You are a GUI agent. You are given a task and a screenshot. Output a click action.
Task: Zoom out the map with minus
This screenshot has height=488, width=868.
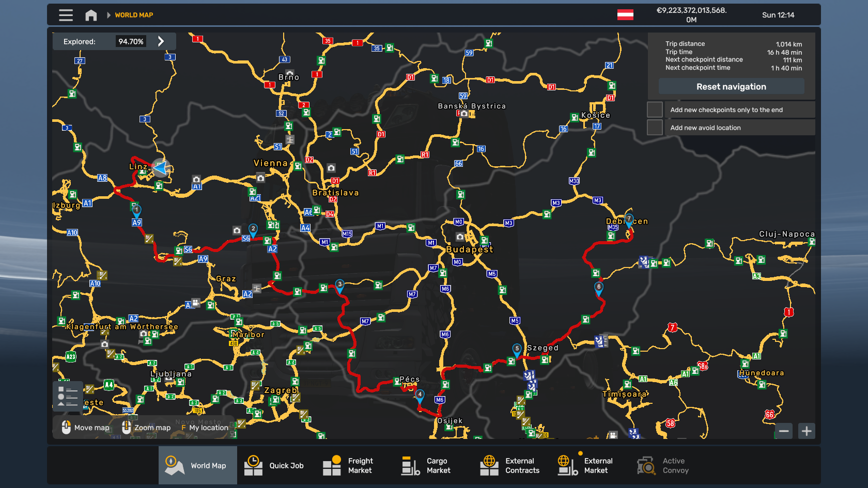point(784,431)
